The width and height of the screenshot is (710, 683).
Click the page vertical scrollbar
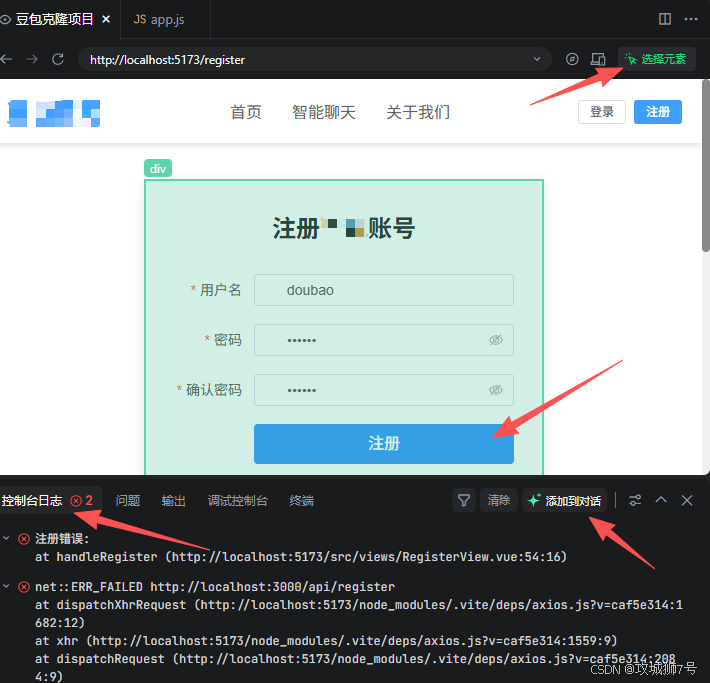[705, 166]
